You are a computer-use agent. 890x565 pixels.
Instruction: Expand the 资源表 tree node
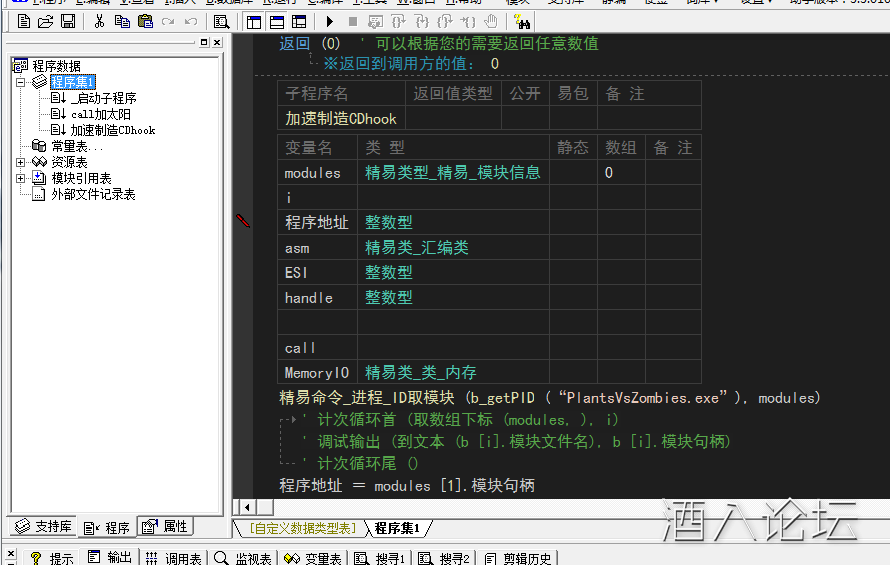click(21, 162)
